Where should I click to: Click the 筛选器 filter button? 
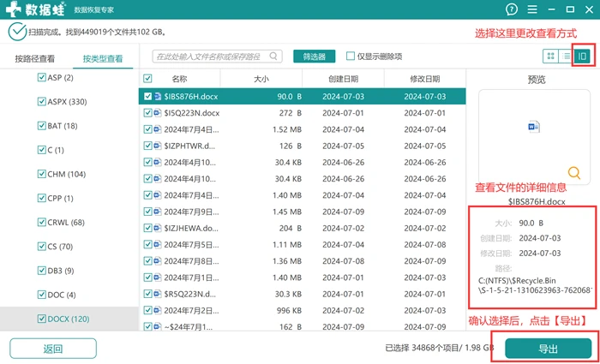[315, 57]
